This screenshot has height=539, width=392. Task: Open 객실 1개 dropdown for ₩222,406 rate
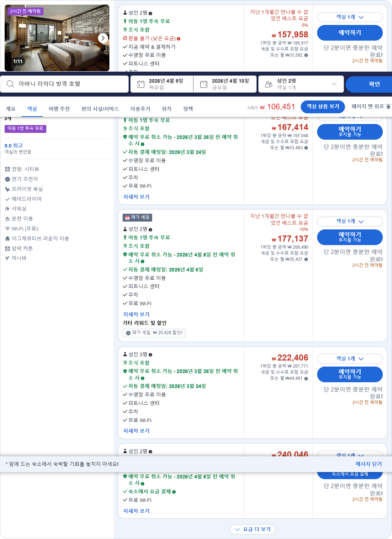point(350,359)
